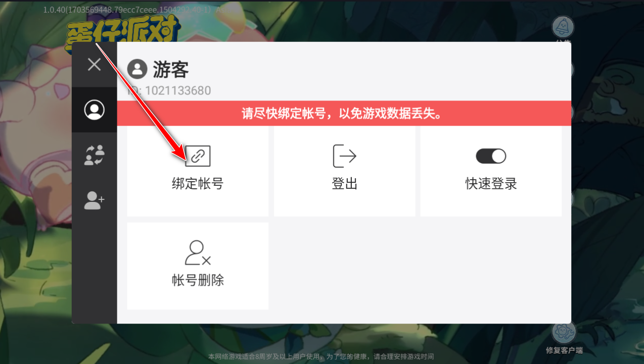This screenshot has height=364, width=644.
Task: Select the 帐号删除 label
Action: [198, 280]
